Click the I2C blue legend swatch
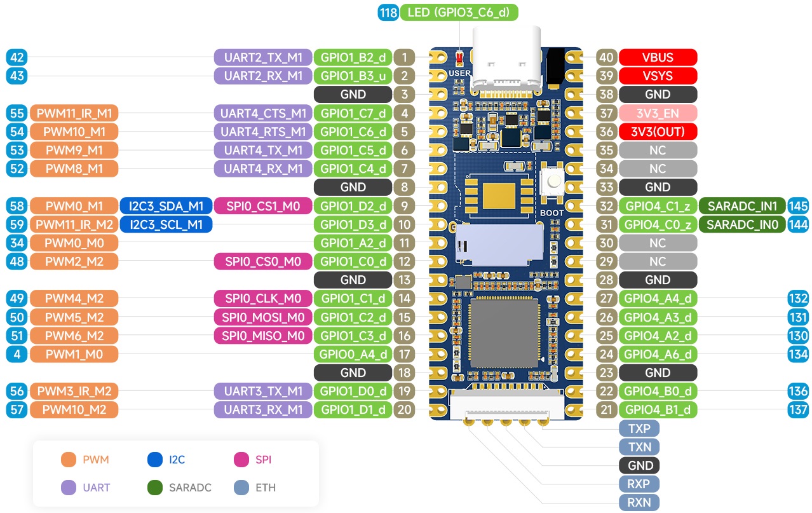 [155, 460]
